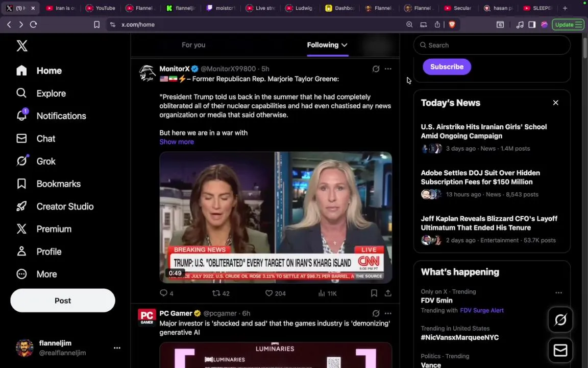Image resolution: width=588 pixels, height=368 pixels.
Task: Open site settings icon in address bar
Action: coord(112,25)
